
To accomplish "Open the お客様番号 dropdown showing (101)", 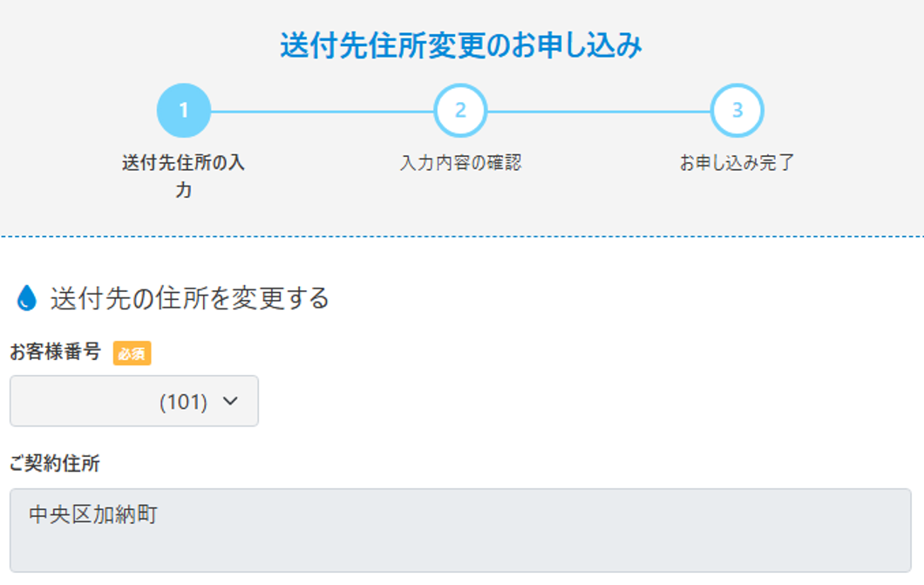I will (x=134, y=401).
